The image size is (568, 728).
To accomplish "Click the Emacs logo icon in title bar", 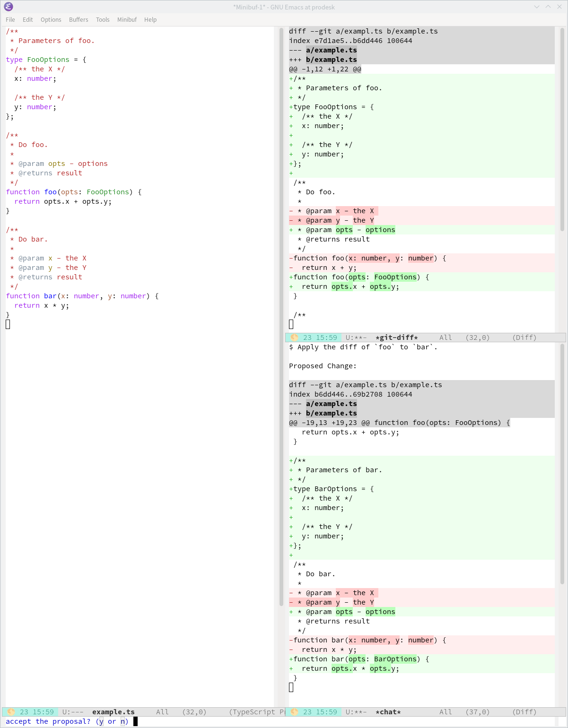I will (x=8, y=7).
